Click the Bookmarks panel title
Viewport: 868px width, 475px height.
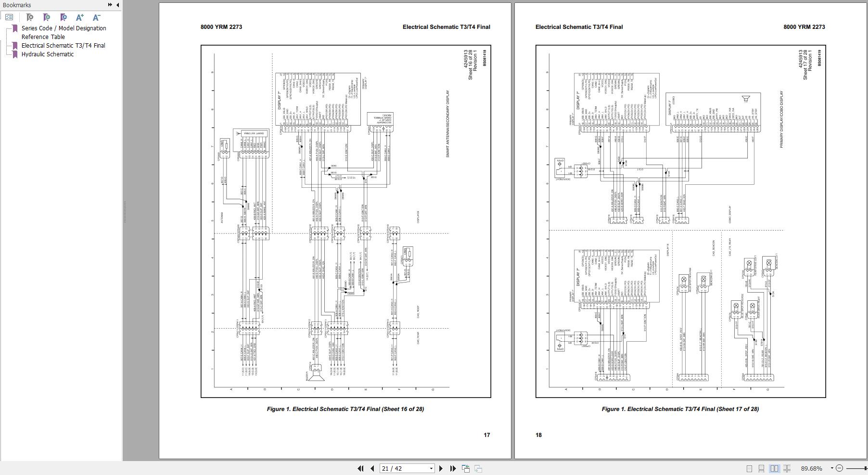tap(17, 5)
